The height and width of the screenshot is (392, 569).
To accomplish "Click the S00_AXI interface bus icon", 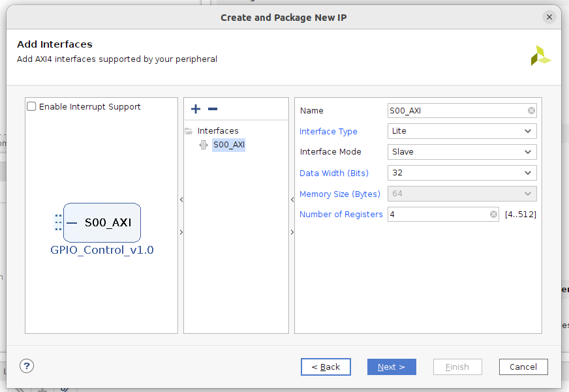I will tap(204, 145).
